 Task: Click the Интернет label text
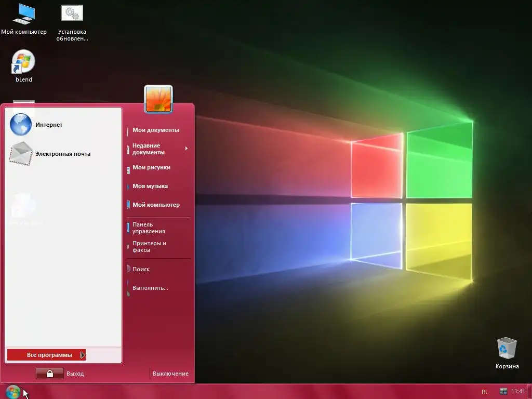(49, 125)
